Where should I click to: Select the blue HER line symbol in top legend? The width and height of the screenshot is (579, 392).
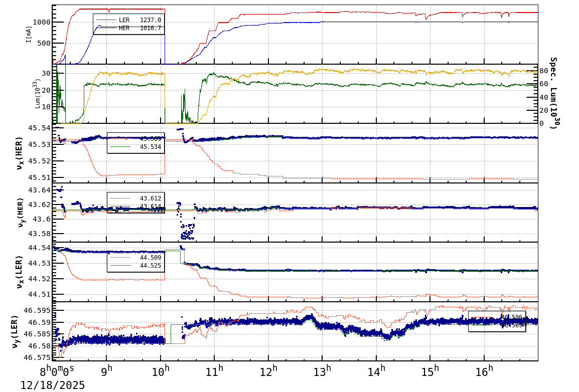[106, 28]
